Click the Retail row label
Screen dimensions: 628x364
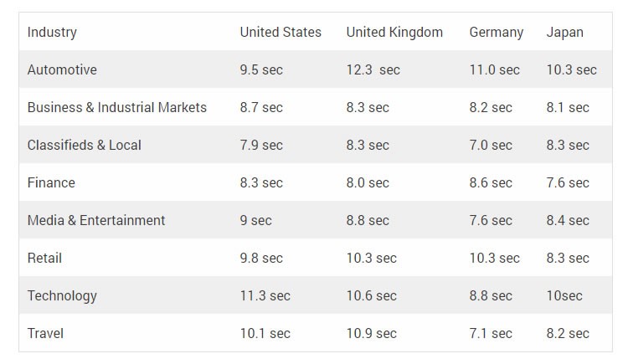click(x=44, y=258)
